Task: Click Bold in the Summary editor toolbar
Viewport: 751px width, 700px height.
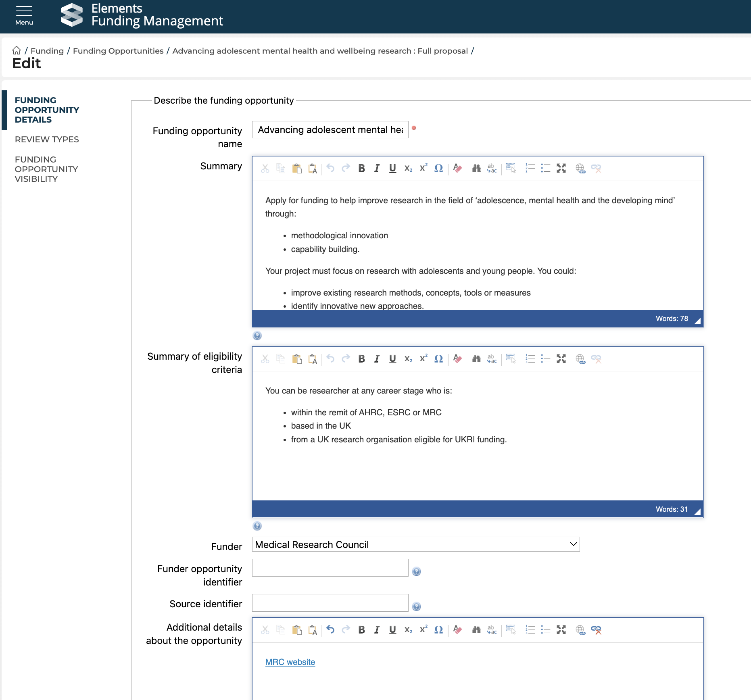Action: tap(361, 169)
